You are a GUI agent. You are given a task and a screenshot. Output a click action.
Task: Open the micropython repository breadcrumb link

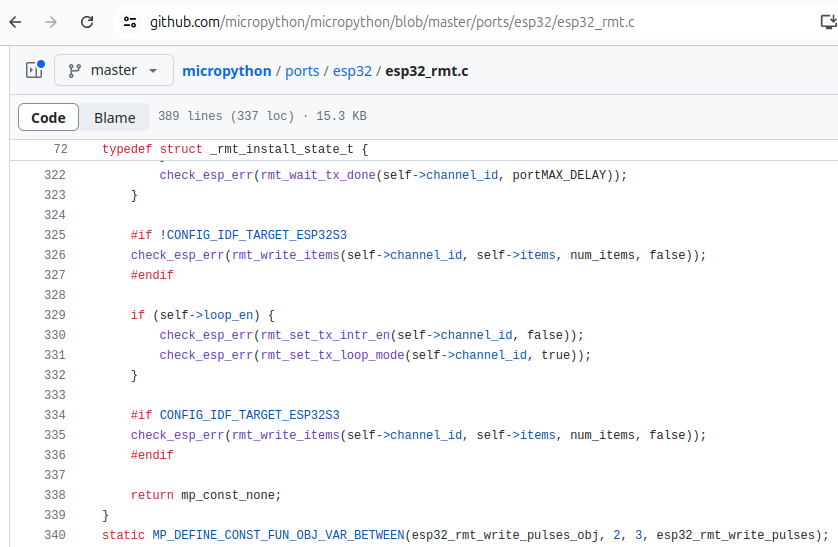227,71
